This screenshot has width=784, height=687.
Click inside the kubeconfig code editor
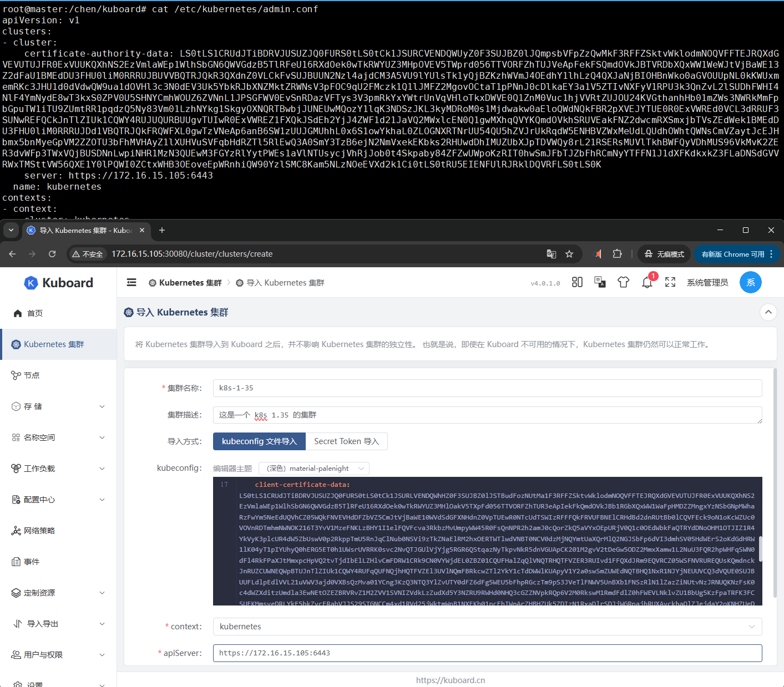coord(487,541)
